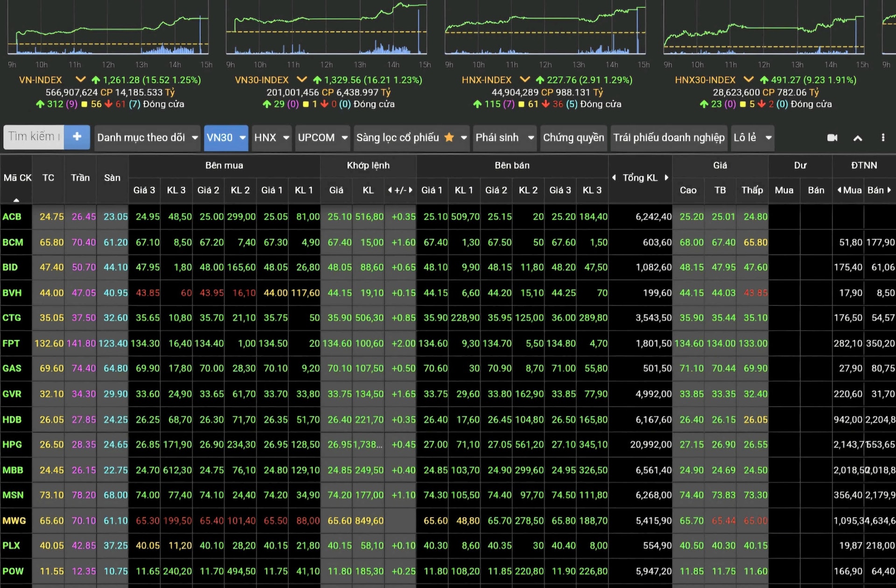Click the star icon in Sàng lọc cổ phiếu
The width and height of the screenshot is (896, 588).
point(449,137)
